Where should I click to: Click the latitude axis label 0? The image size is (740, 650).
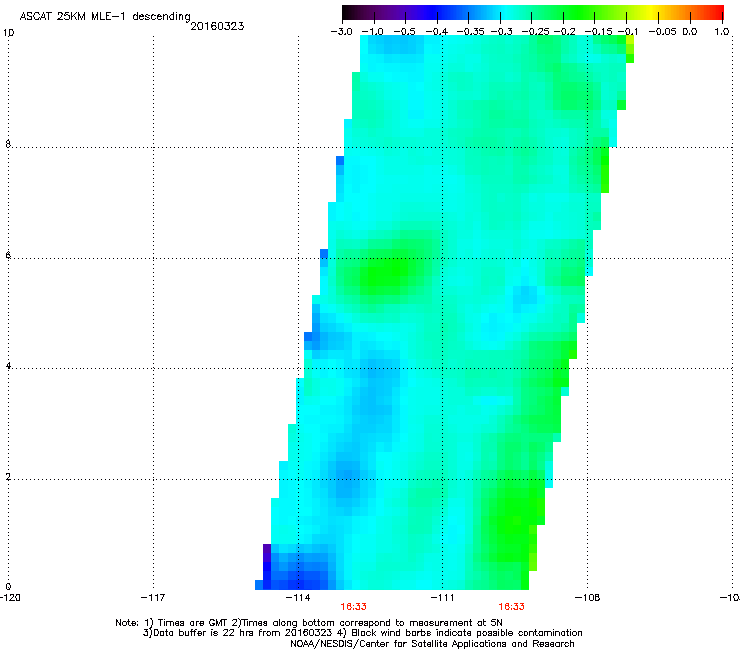tap(8, 587)
